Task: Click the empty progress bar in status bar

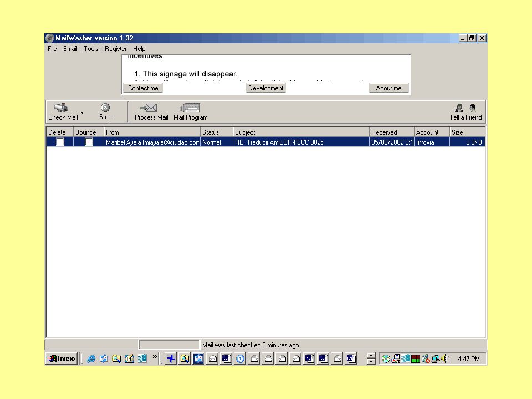Action: point(169,345)
